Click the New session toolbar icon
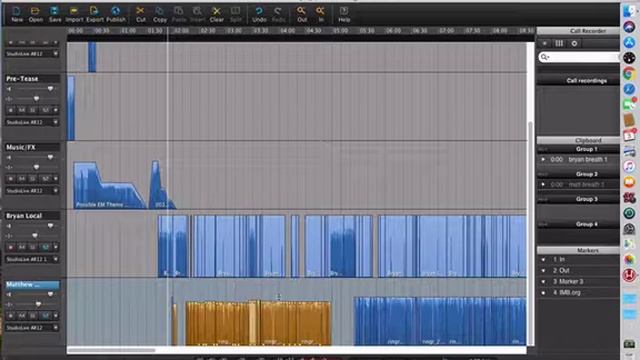This screenshot has height=360, width=640. [16, 11]
